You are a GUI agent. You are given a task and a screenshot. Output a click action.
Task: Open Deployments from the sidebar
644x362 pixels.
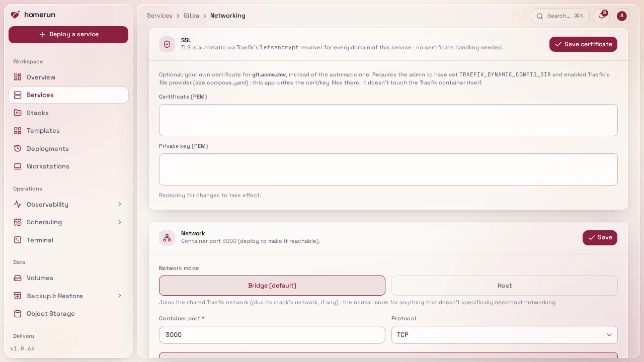point(68,149)
